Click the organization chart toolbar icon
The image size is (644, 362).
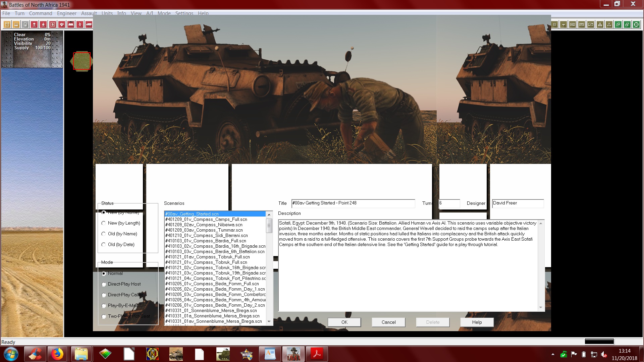click(600, 24)
